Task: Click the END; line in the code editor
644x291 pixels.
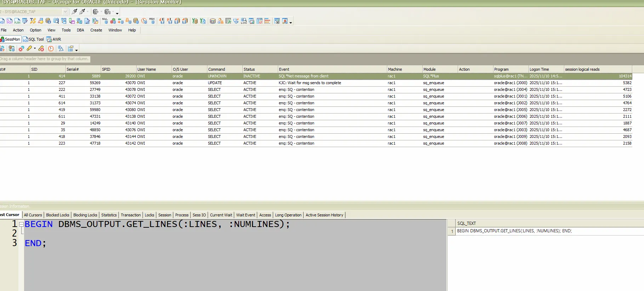Action: [35, 243]
